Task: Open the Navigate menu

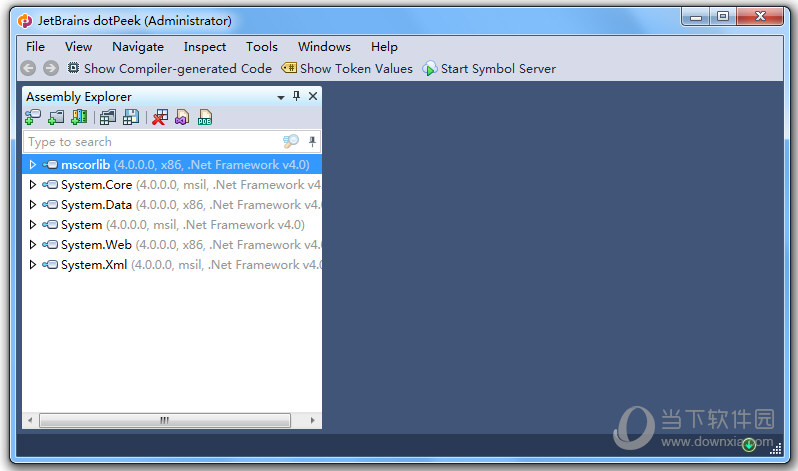Action: pyautogui.click(x=138, y=47)
